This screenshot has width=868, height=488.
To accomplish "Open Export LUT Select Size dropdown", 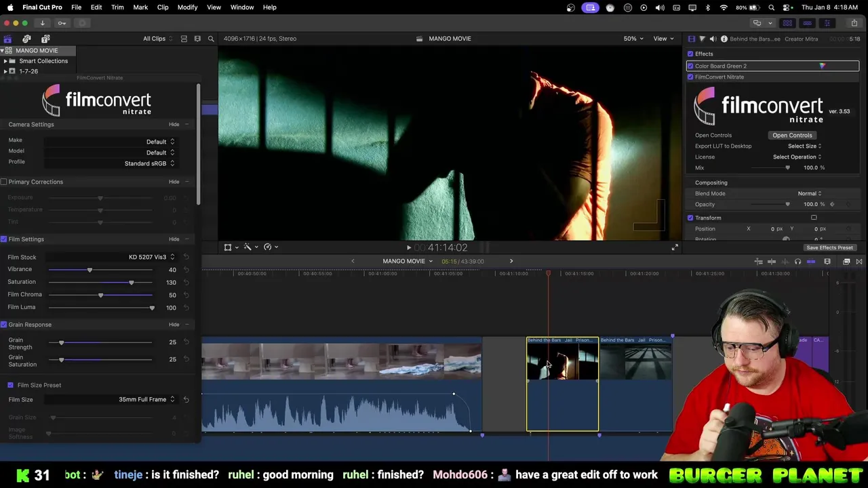I will pyautogui.click(x=805, y=146).
